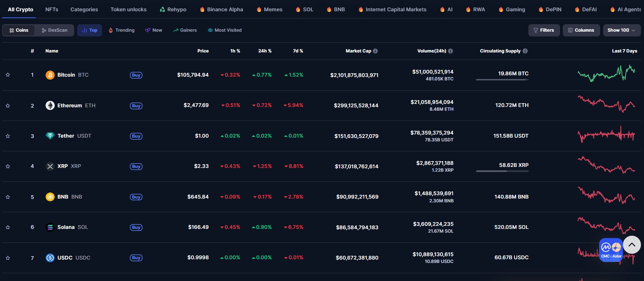Sort by Market Cap header
The image size is (644, 281).
click(x=358, y=51)
